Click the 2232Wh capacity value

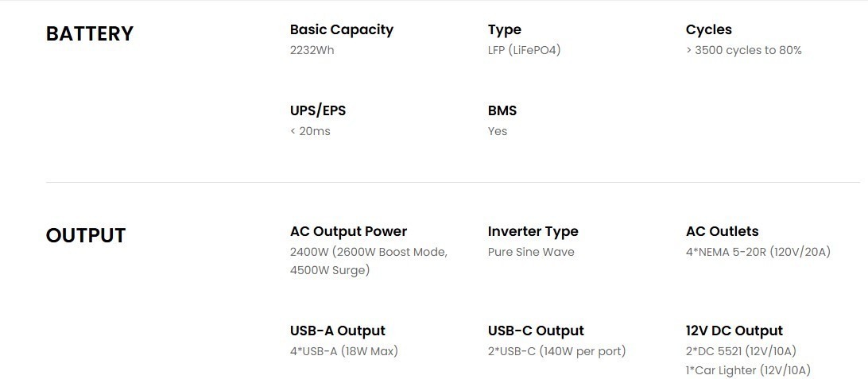[x=312, y=50]
